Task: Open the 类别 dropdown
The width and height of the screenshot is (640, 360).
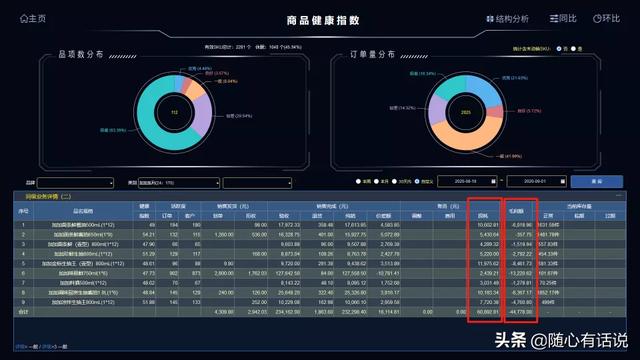Action: pos(179,183)
